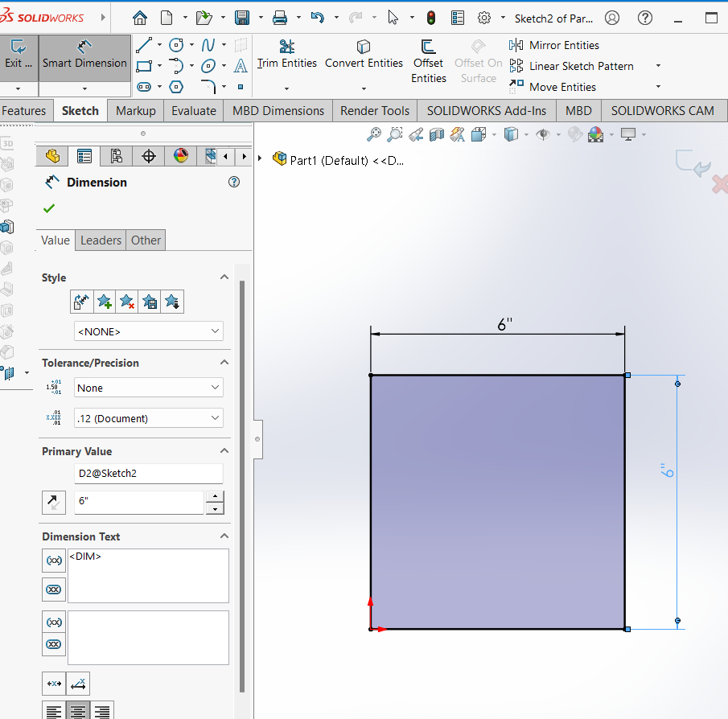This screenshot has height=719, width=728.
Task: Open the .12 (Document) precision dropdown
Action: (x=149, y=418)
